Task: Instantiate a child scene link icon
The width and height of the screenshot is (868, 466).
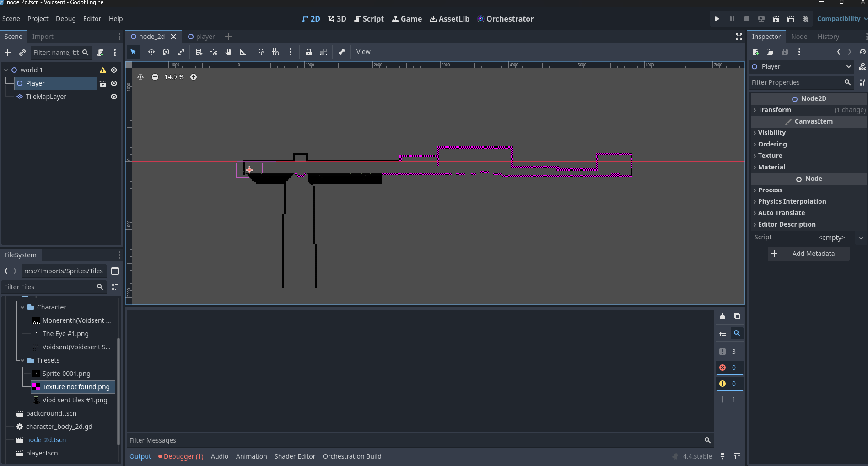Action: point(22,53)
